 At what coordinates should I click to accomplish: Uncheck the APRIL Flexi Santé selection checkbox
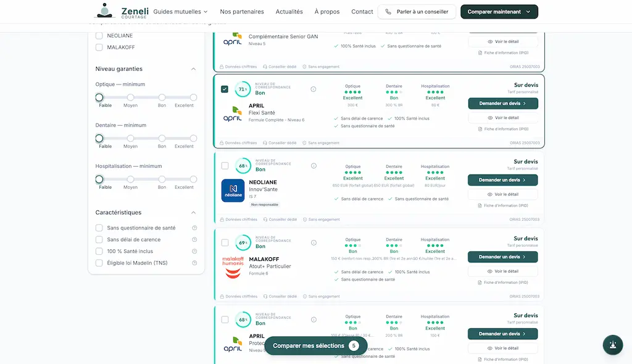tap(225, 89)
